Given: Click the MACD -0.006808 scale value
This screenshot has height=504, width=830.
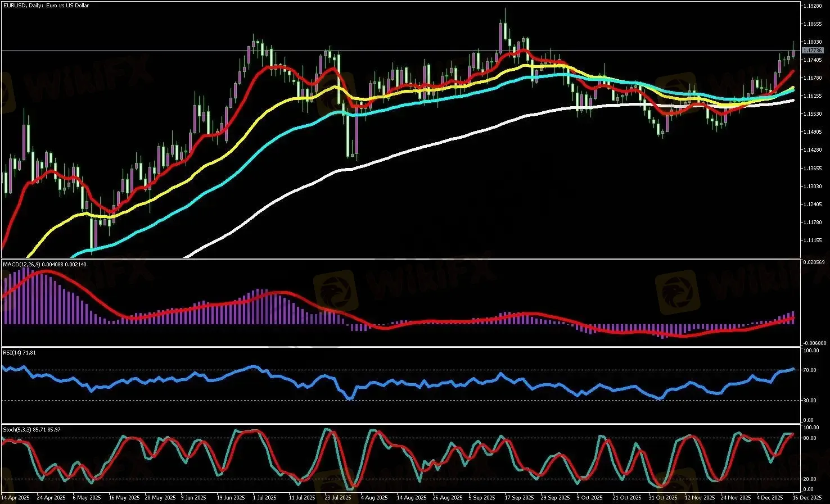Looking at the screenshot, I should pyautogui.click(x=814, y=343).
